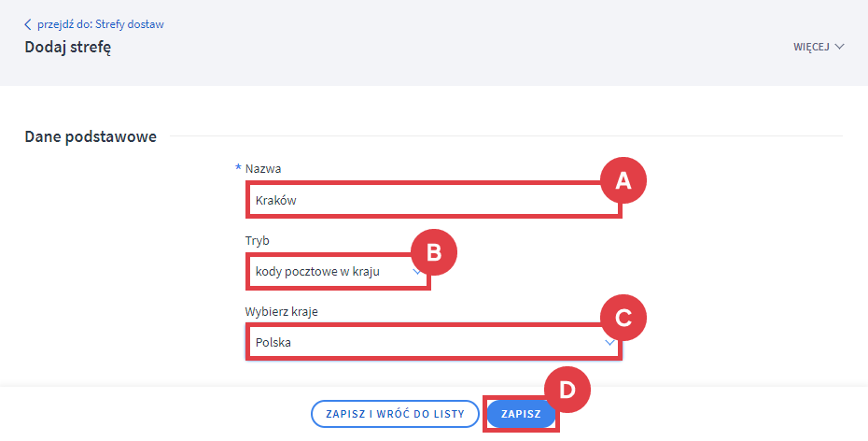Click the red circle badge labeled C
The width and height of the screenshot is (868, 441).
pos(623,320)
